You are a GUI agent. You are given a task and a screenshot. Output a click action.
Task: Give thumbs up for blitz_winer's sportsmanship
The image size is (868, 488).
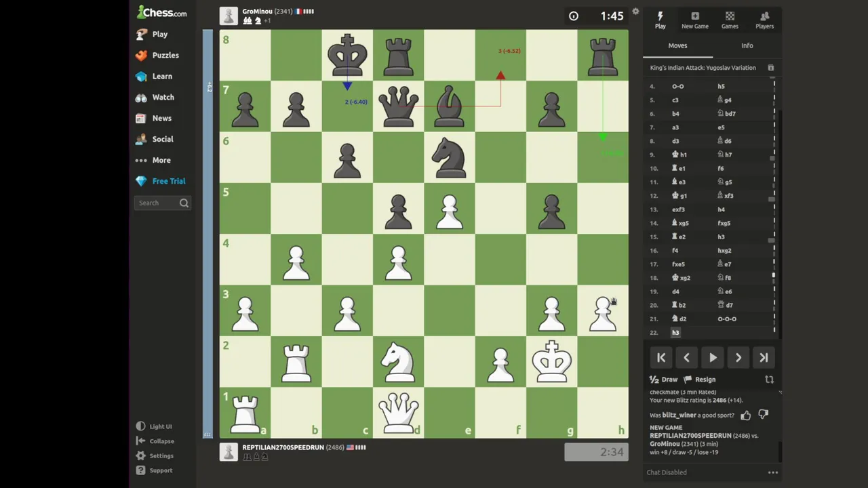pos(745,415)
